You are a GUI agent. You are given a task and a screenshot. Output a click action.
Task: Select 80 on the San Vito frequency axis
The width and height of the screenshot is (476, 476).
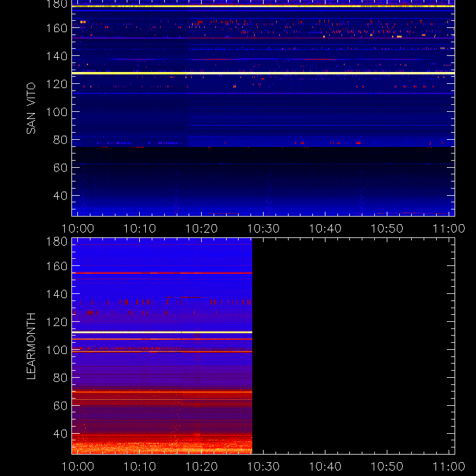(61, 140)
